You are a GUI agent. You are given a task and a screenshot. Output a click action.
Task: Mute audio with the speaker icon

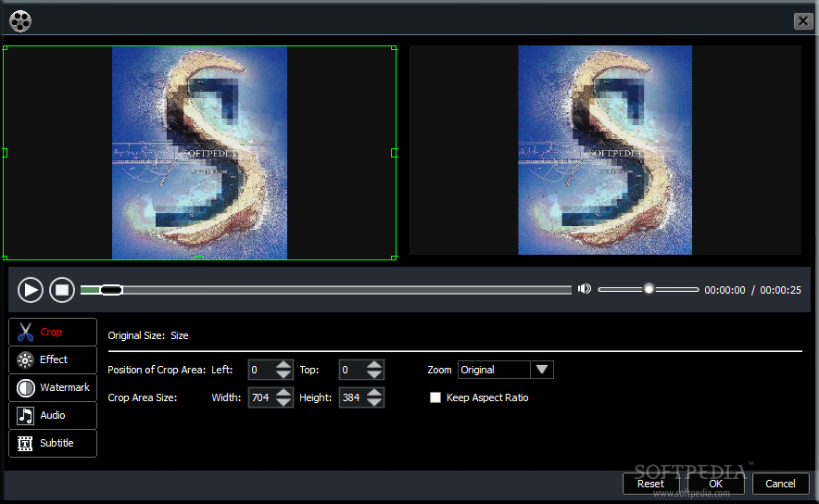coord(584,289)
